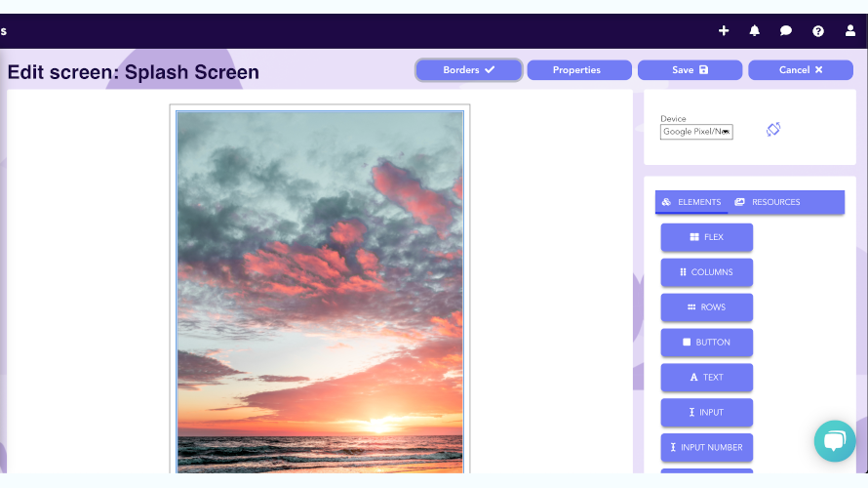
Task: Click the Device label
Action: click(673, 118)
